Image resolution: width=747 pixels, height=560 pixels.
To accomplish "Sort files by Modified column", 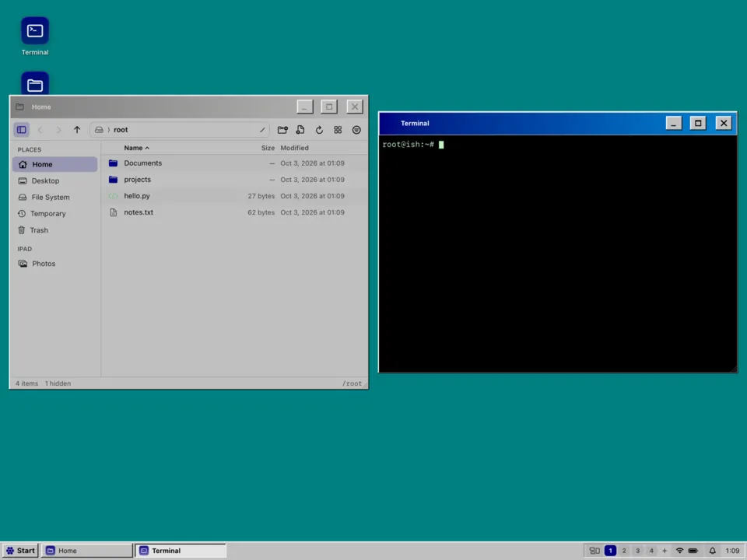I will tap(294, 148).
